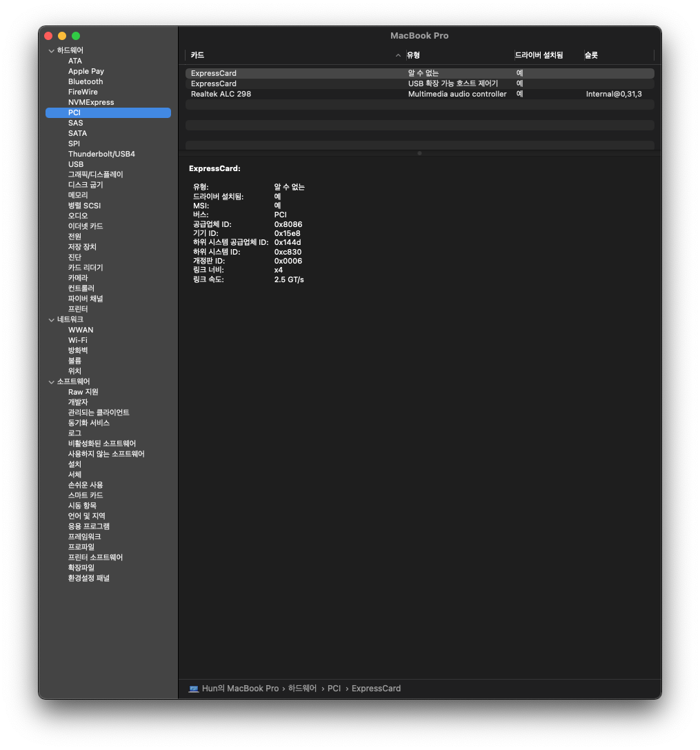Select 메모리 in sidebar
Image resolution: width=700 pixels, height=750 pixels.
78,195
